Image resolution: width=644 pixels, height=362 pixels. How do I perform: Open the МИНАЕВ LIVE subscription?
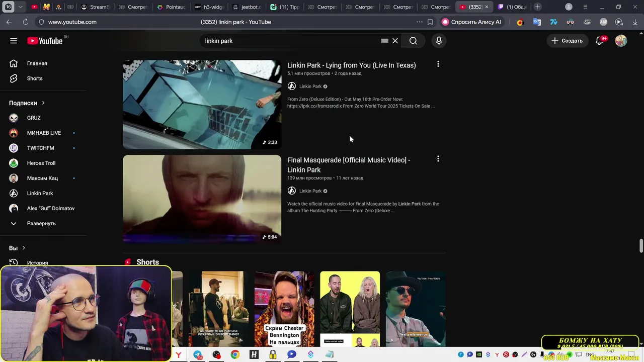[x=44, y=133]
